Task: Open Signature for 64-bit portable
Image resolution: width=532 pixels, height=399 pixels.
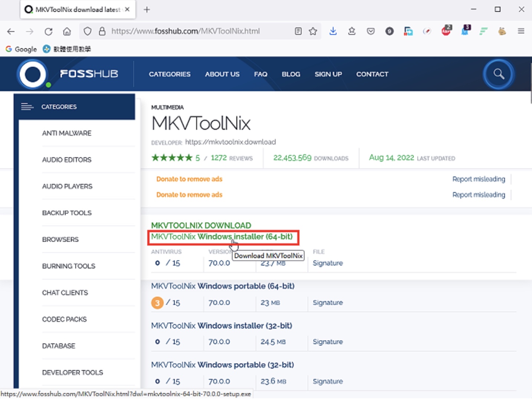Action: pos(328,303)
